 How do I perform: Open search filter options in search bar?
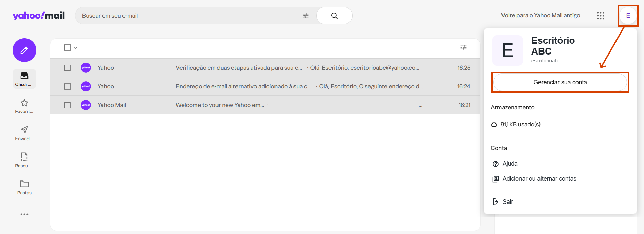tap(306, 16)
